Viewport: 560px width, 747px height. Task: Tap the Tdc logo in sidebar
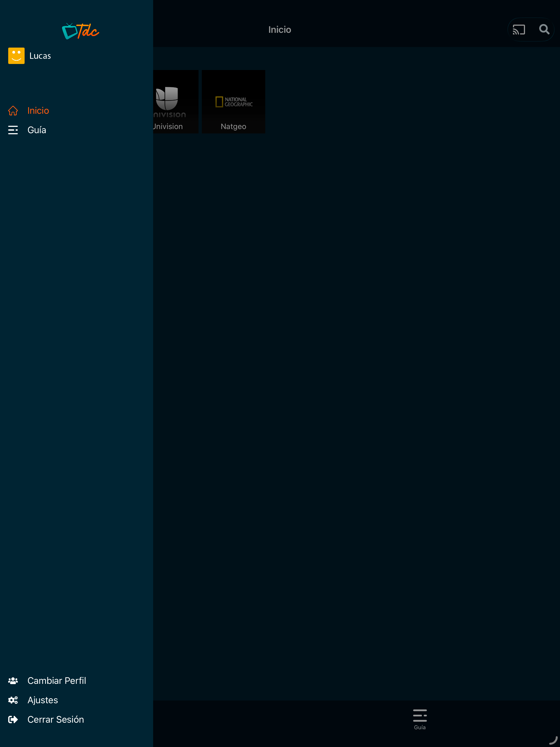point(80,31)
